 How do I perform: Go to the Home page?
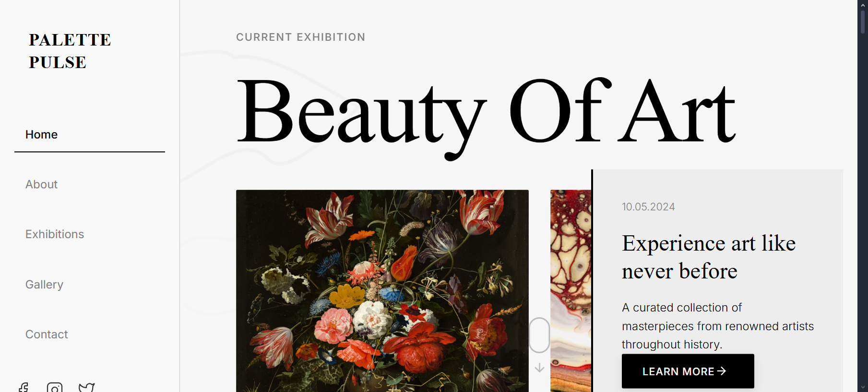(x=42, y=135)
